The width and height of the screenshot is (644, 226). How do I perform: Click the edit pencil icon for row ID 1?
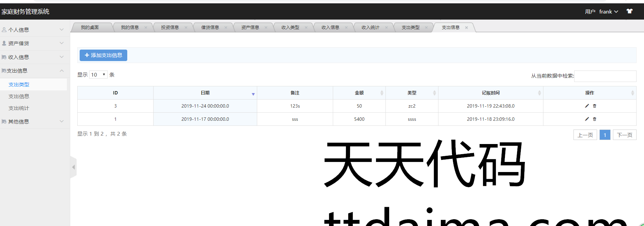(587, 119)
